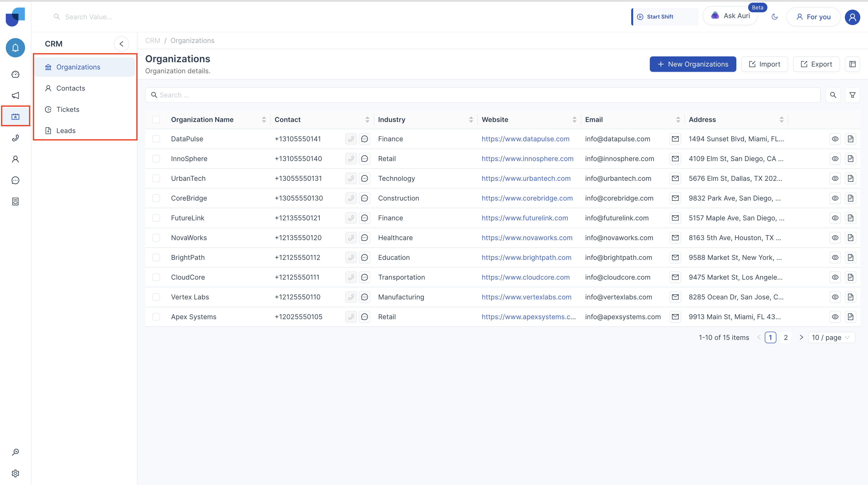The width and height of the screenshot is (868, 485).
Task: Check the UrbanTech row checkbox
Action: tap(156, 179)
